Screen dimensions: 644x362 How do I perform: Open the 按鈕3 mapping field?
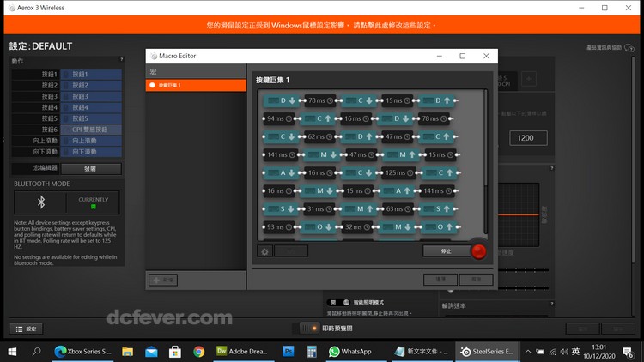91,96
